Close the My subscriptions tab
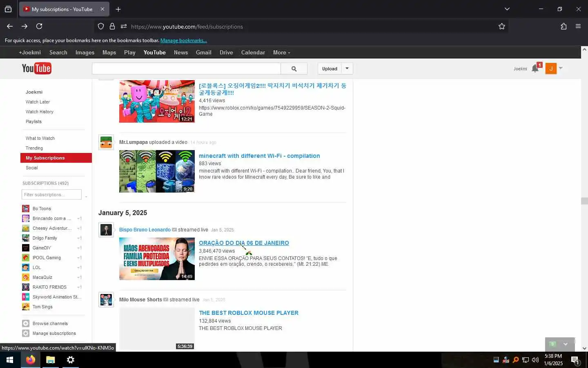Screen dimensions: 588x368 click(102, 9)
